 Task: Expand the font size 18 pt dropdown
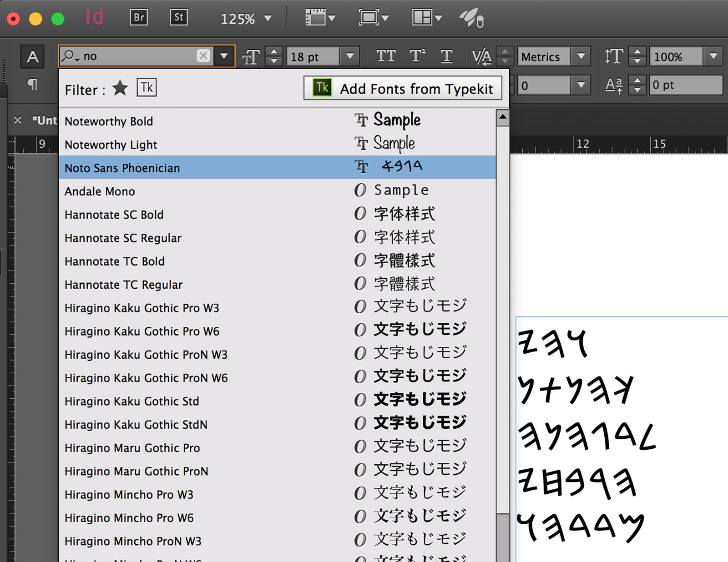pyautogui.click(x=350, y=56)
